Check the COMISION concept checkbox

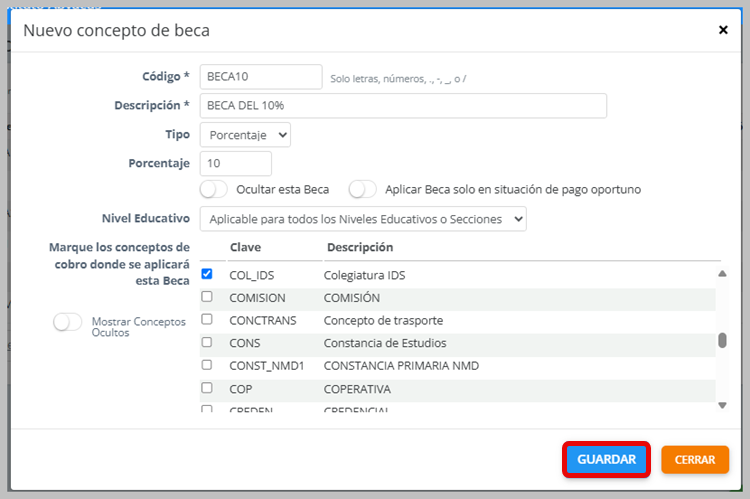tap(207, 297)
